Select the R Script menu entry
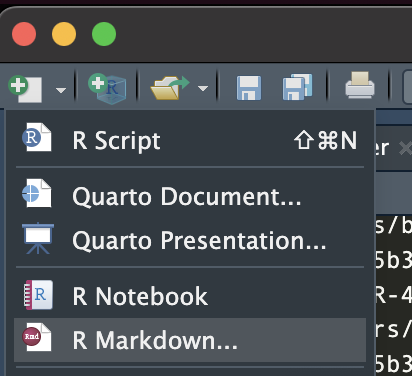Viewport: 412px width, 376px height. [x=190, y=141]
